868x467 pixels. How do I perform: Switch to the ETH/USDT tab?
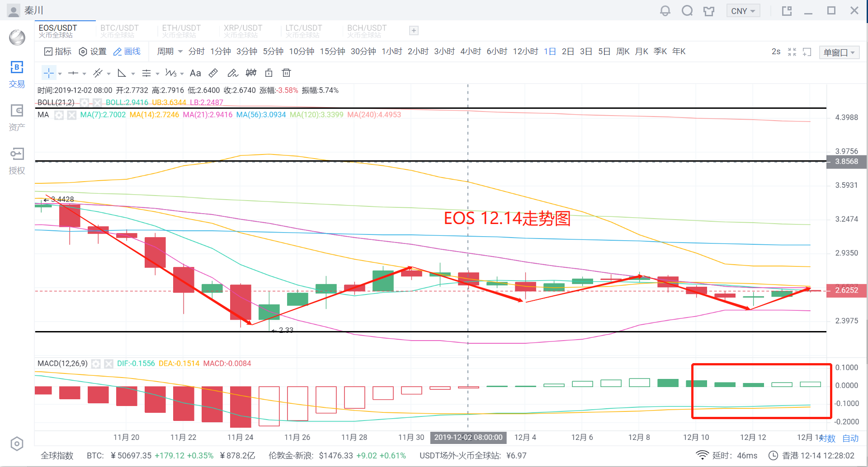[181, 31]
